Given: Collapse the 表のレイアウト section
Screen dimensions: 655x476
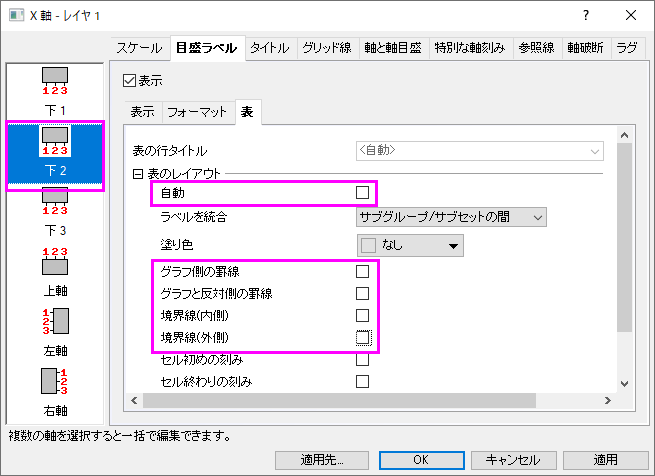Looking at the screenshot, I should pyautogui.click(x=137, y=173).
